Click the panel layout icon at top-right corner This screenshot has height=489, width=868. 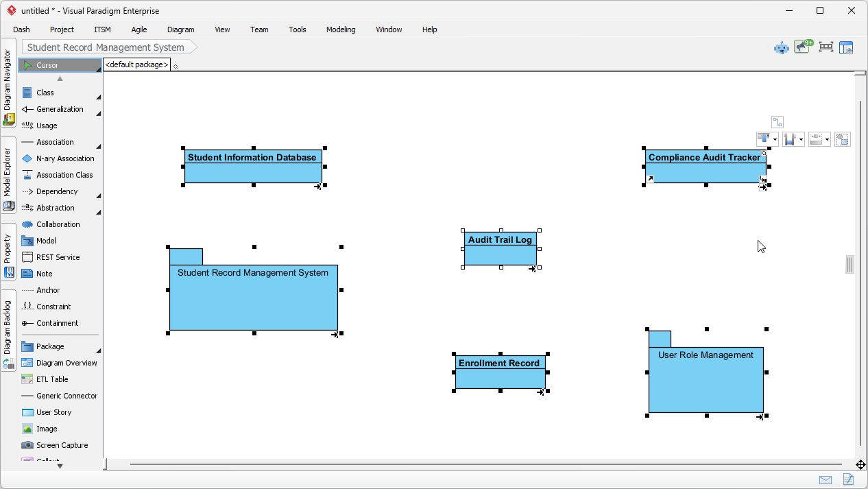[x=846, y=47]
